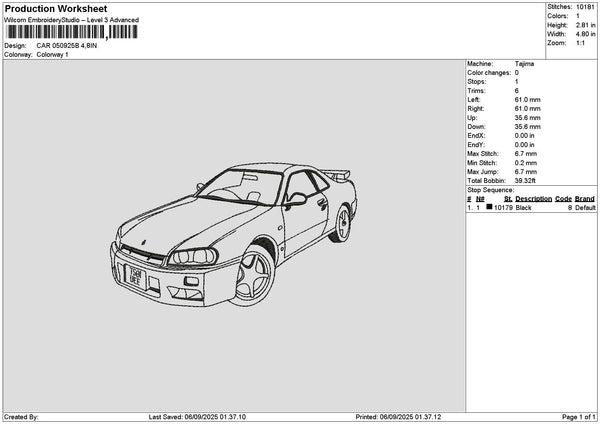Click design name 'CAR 050925B 4,8IN'
This screenshot has width=600, height=424.
(67, 46)
